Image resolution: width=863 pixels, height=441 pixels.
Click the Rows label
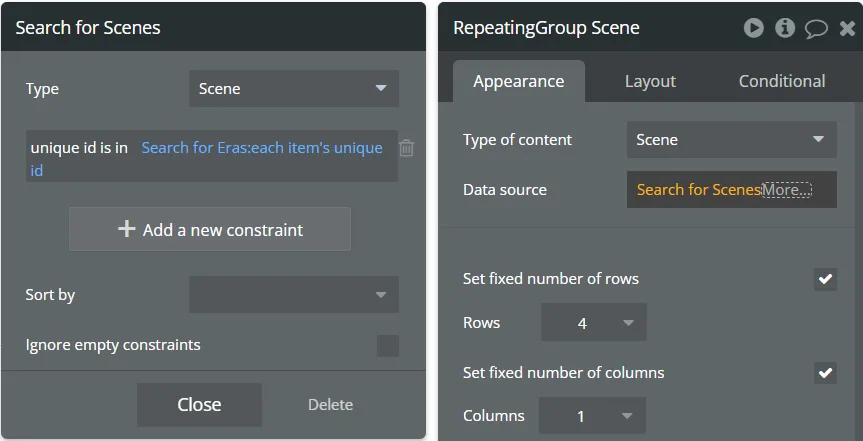pos(482,323)
